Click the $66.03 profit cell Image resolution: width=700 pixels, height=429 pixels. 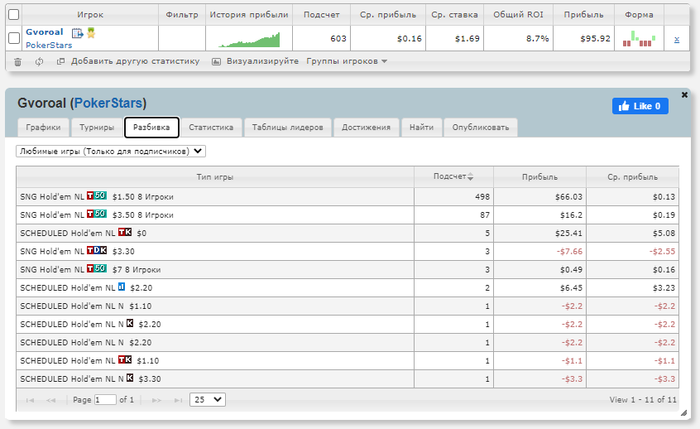540,196
